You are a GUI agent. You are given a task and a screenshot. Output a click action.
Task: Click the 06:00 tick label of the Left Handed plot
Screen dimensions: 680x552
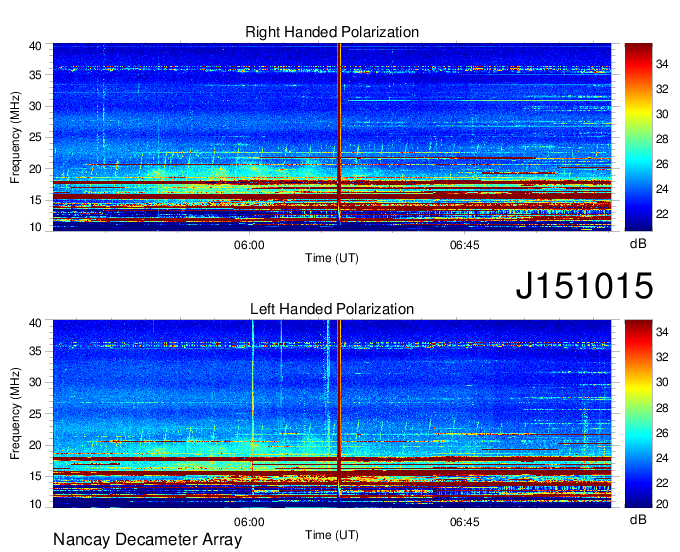[249, 522]
